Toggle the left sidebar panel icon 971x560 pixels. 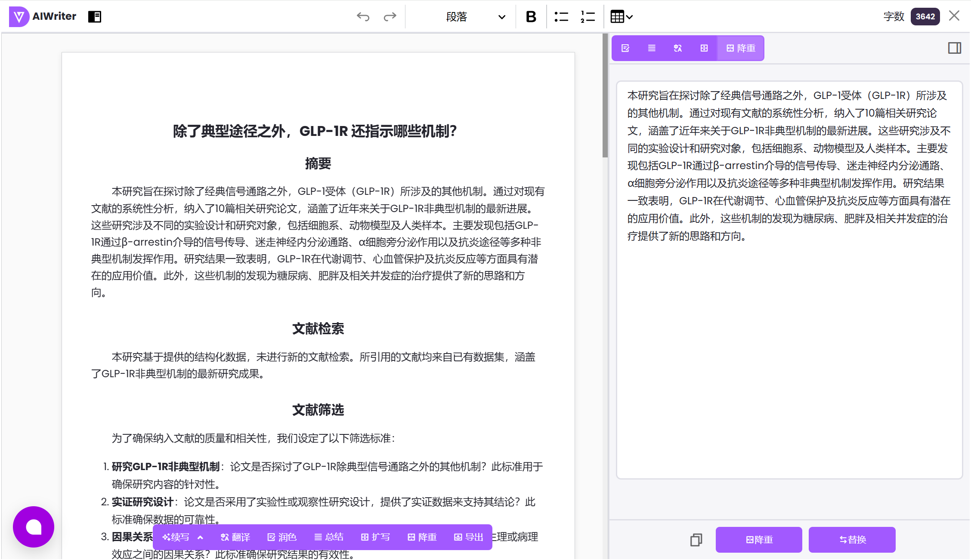94,17
